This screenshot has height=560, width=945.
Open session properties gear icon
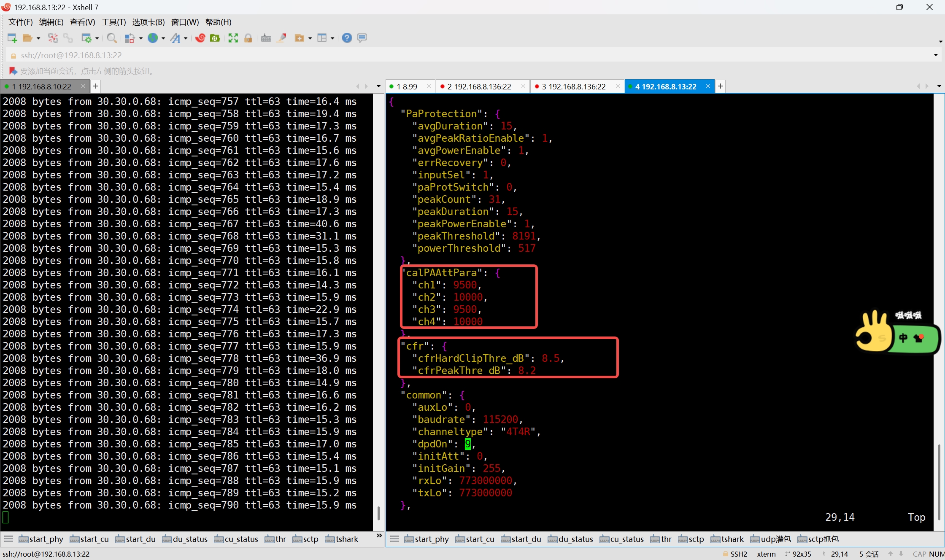86,38
